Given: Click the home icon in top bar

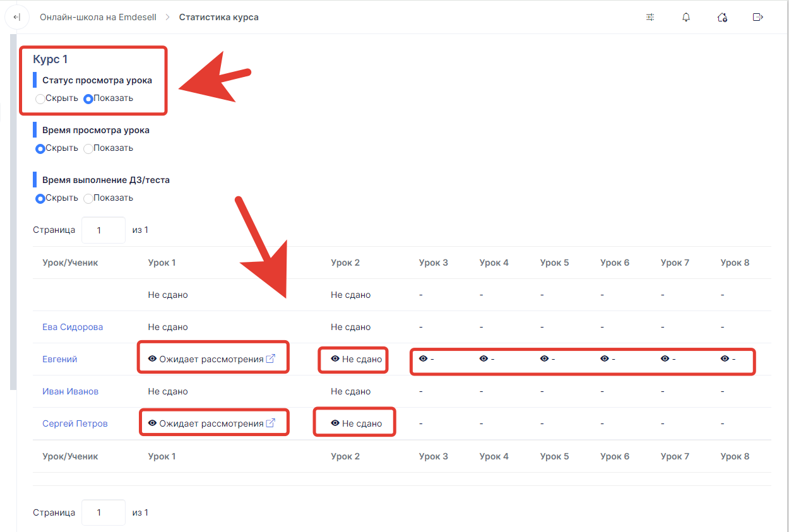Looking at the screenshot, I should click(x=722, y=17).
